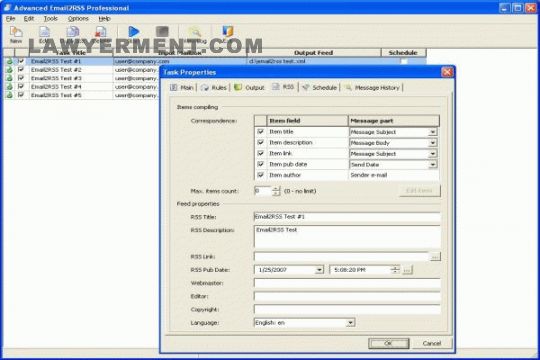Click the blue and orange toolbar icon
The image size is (540, 360).
click(228, 32)
